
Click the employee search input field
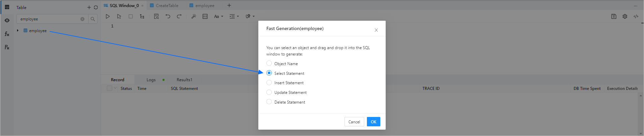pos(49,19)
